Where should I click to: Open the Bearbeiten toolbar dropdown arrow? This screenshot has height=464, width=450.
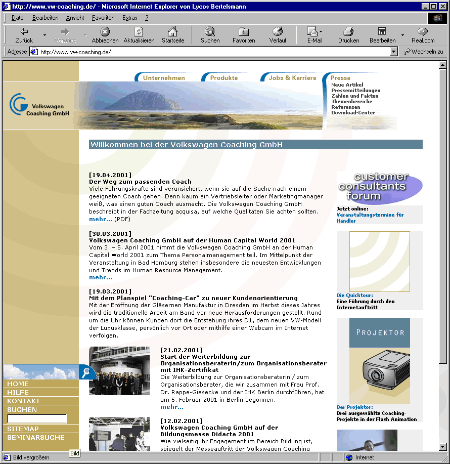[x=402, y=34]
